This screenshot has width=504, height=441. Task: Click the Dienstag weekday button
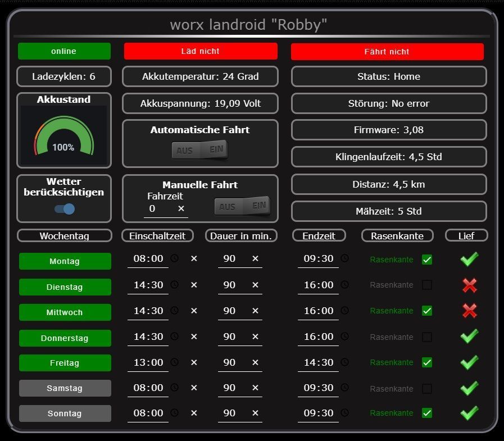click(x=65, y=287)
